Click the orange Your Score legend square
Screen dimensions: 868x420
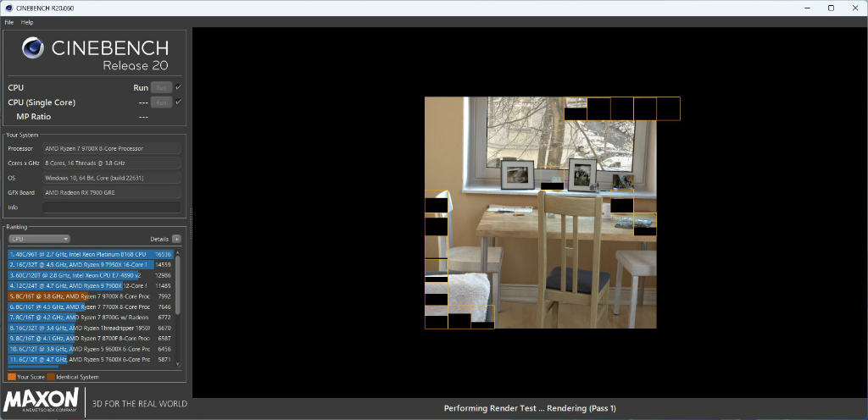pyautogui.click(x=12, y=377)
